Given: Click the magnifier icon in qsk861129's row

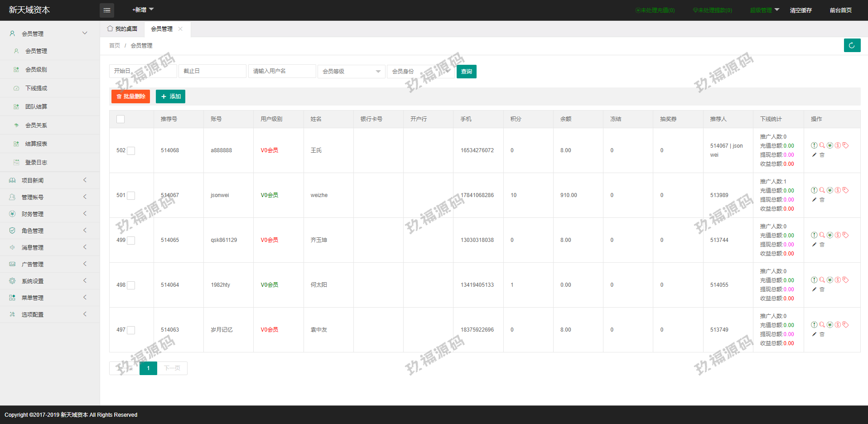Looking at the screenshot, I should click(822, 235).
